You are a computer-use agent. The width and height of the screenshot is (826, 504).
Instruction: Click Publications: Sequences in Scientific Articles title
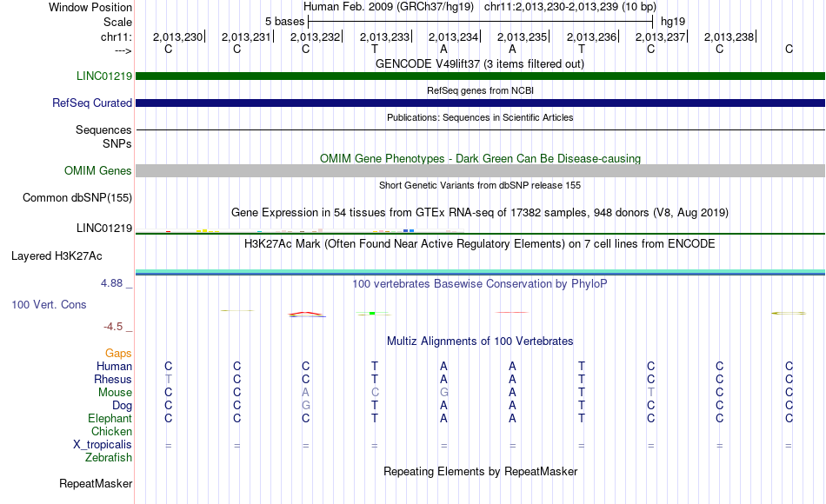(x=480, y=117)
